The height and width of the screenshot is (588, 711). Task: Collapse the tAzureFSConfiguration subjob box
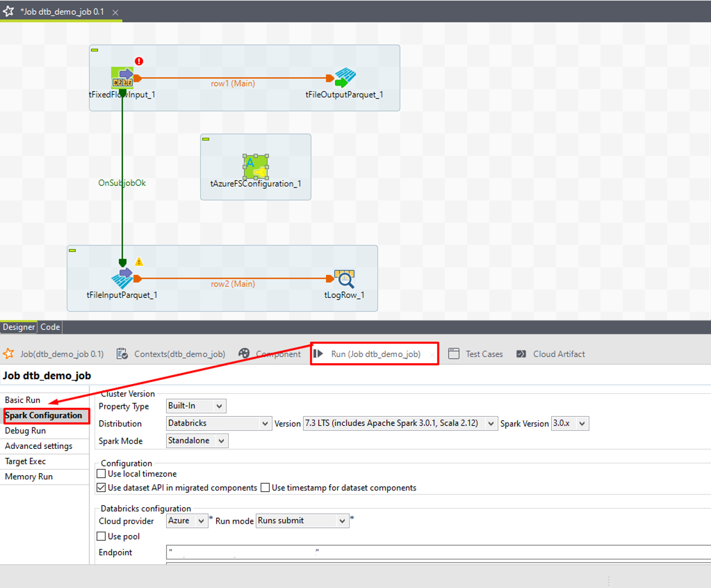[x=206, y=139]
